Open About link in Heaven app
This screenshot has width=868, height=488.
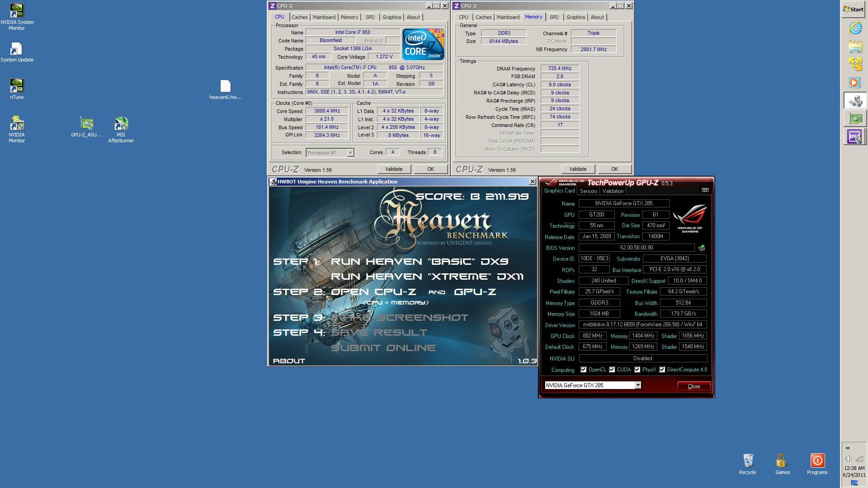point(289,361)
